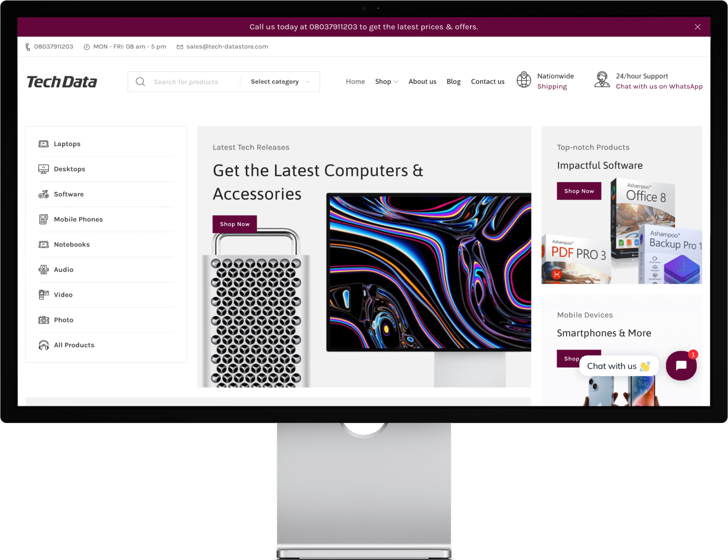The width and height of the screenshot is (728, 560).
Task: Select All Products in the sidebar
Action: 74,345
